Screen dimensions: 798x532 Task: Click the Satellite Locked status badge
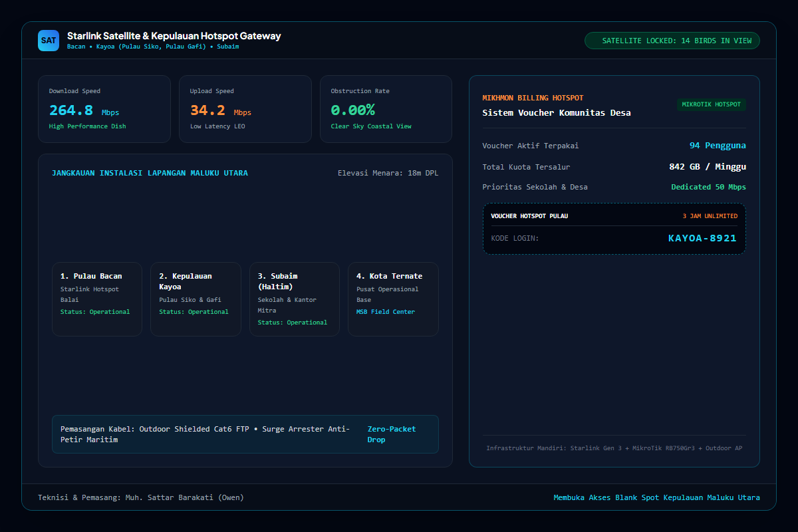coord(672,41)
